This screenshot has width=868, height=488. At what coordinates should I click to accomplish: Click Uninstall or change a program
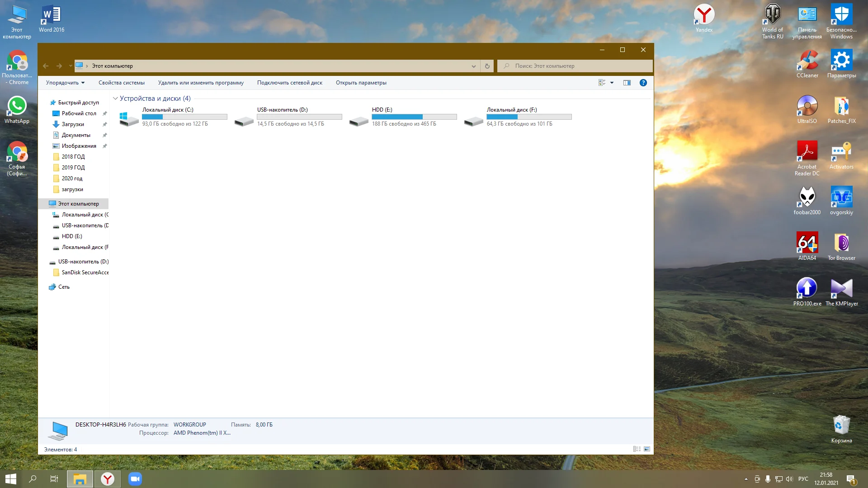point(201,83)
